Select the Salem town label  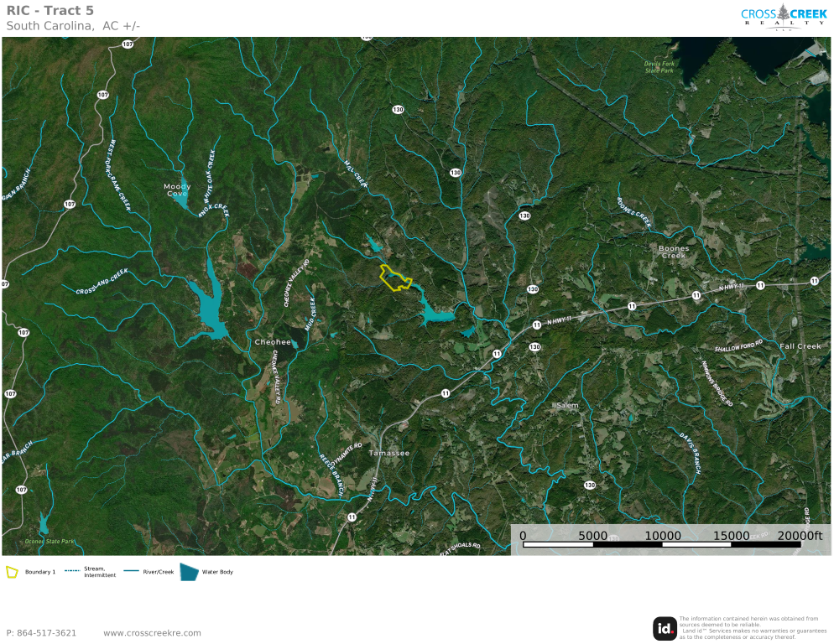(566, 405)
